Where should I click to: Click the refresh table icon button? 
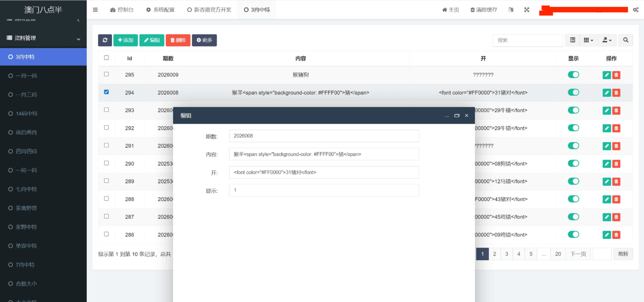click(105, 40)
